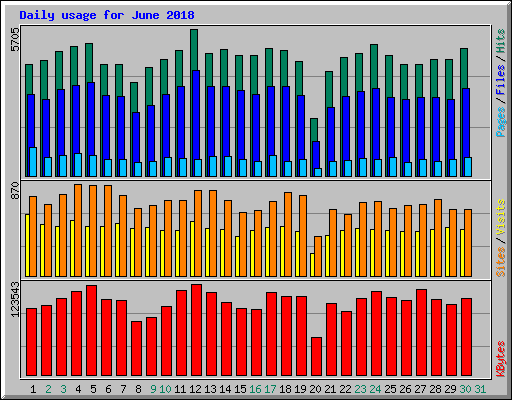The image size is (512, 400).
Task: Click the red KBytes bar for day 12
Action: pos(196,330)
